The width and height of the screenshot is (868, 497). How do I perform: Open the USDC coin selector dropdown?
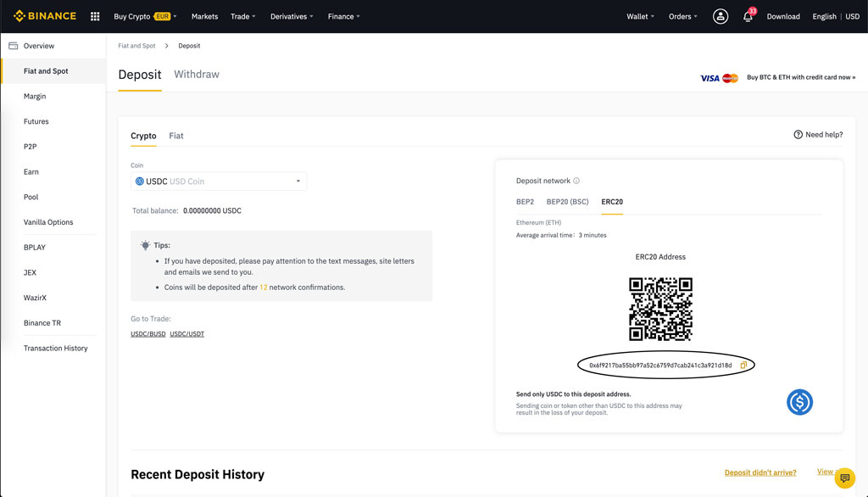click(x=219, y=181)
